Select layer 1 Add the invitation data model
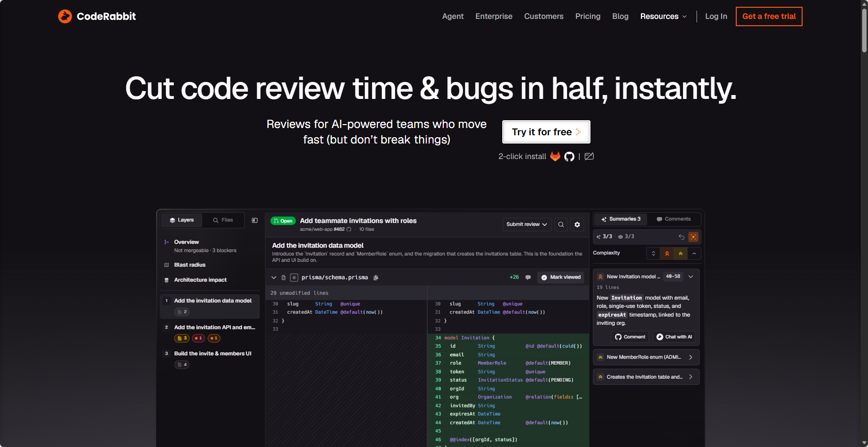The image size is (868, 447). (x=210, y=306)
